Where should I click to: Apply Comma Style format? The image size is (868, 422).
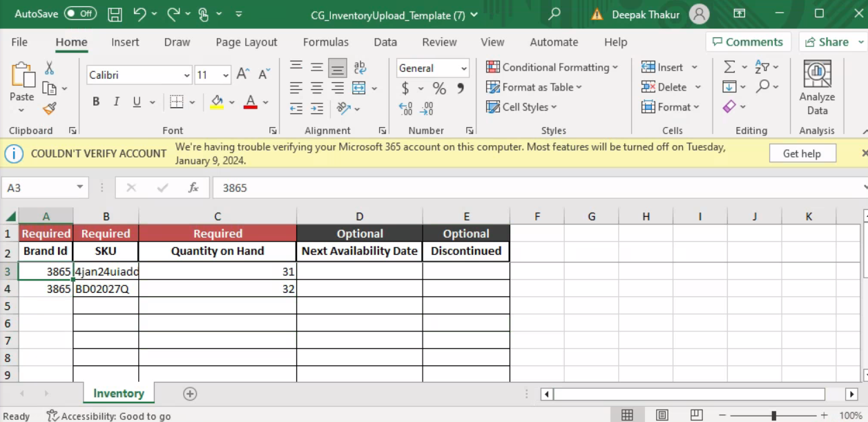click(x=461, y=88)
